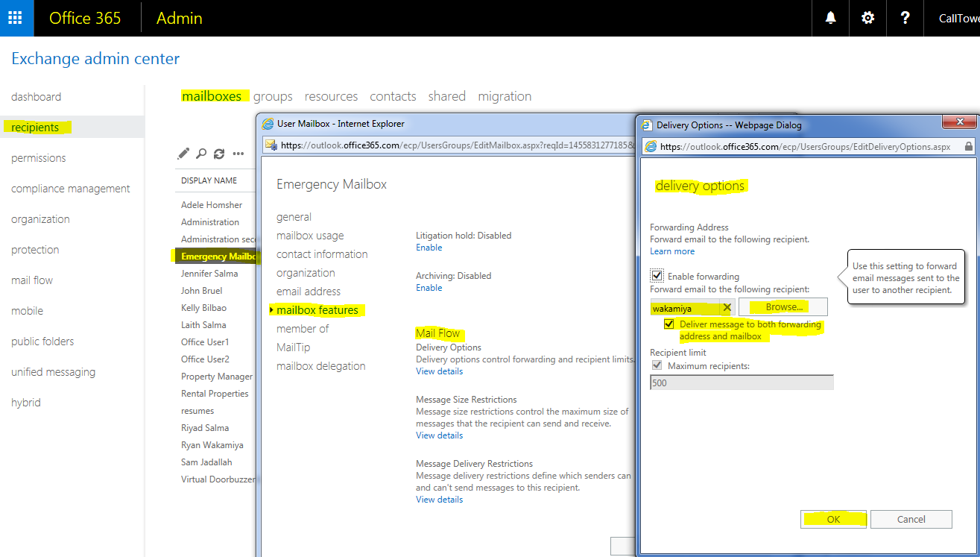Image resolution: width=980 pixels, height=557 pixels.
Task: Switch to the shared tab
Action: (447, 96)
